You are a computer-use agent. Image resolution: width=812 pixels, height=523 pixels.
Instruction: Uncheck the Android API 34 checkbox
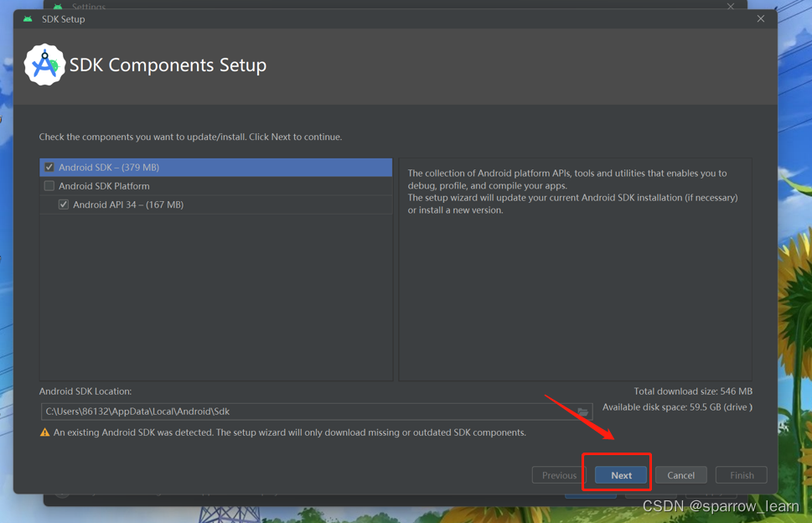tap(63, 205)
